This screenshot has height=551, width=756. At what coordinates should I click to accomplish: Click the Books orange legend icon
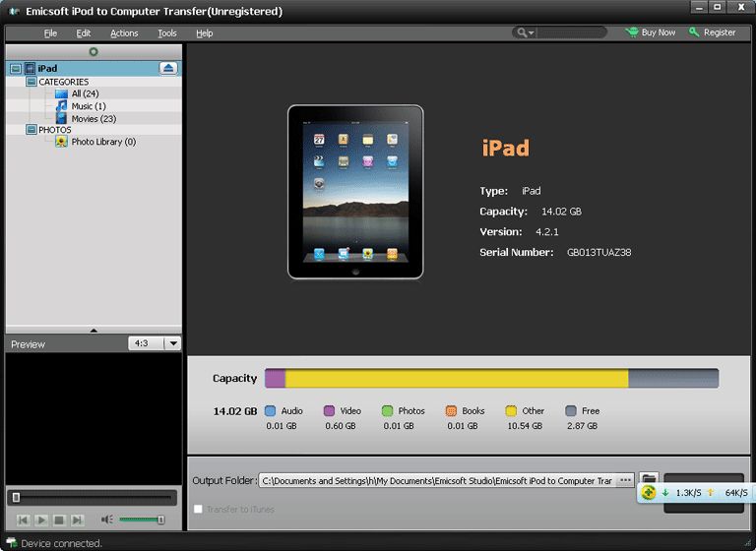point(451,410)
